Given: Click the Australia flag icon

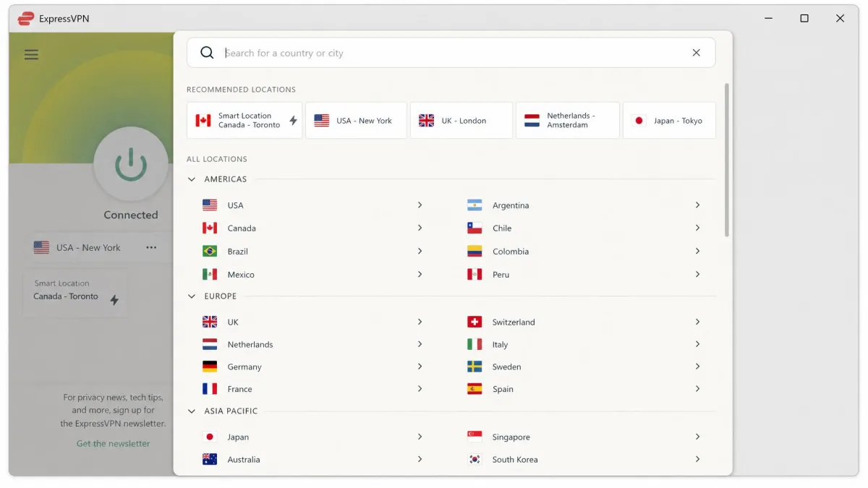Looking at the screenshot, I should (x=210, y=459).
